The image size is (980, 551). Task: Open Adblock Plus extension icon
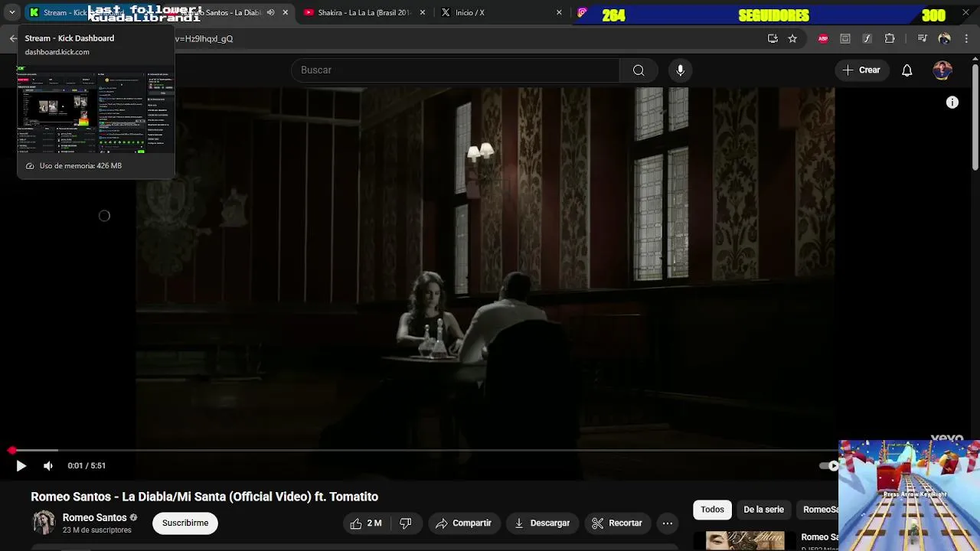[823, 38]
